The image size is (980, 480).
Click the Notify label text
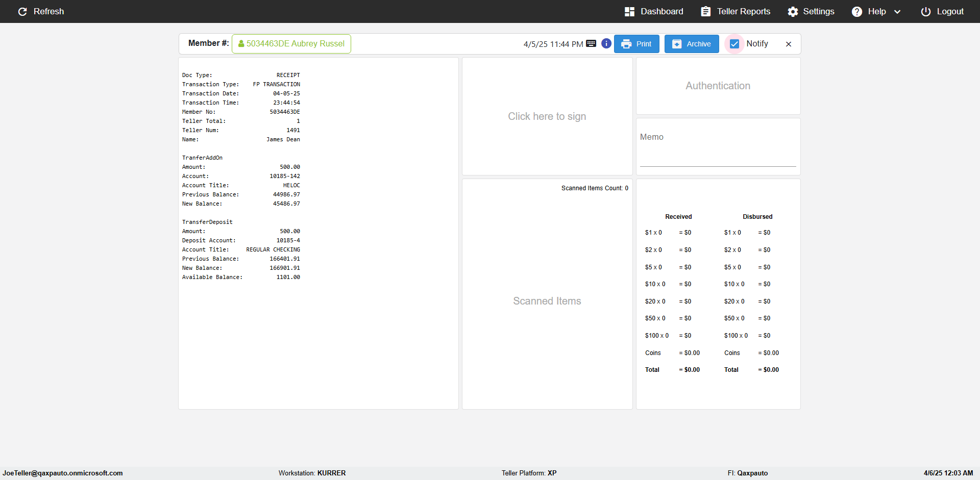(757, 44)
